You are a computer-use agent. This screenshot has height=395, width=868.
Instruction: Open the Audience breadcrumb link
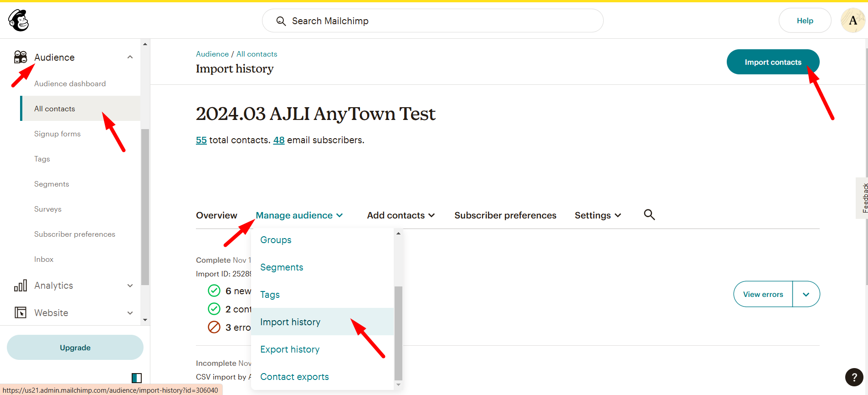coord(212,54)
